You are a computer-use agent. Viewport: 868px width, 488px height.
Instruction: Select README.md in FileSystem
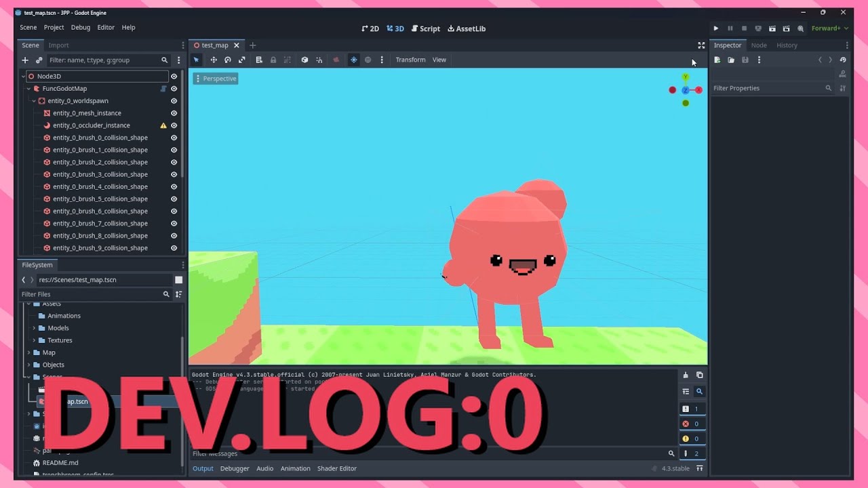pyautogui.click(x=60, y=463)
